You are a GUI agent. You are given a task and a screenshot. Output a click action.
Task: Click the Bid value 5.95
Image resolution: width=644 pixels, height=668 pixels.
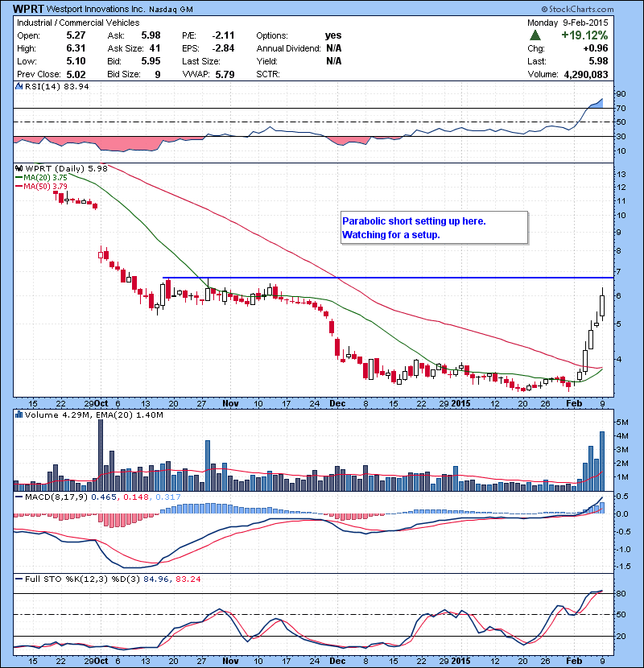pyautogui.click(x=151, y=61)
